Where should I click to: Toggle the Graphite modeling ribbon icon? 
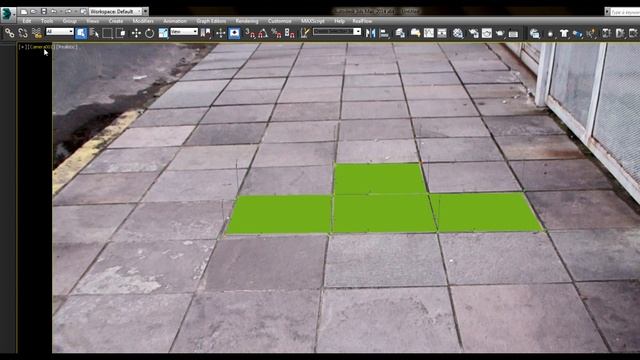click(415, 33)
